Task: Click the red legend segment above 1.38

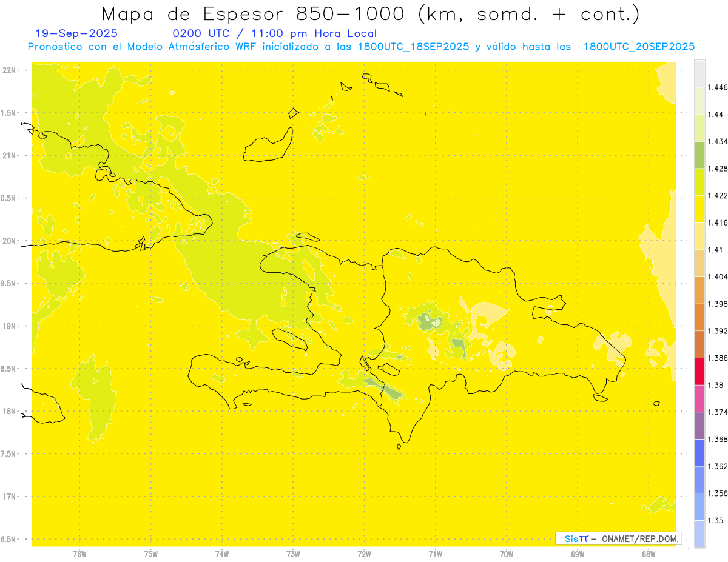Action: click(x=699, y=371)
